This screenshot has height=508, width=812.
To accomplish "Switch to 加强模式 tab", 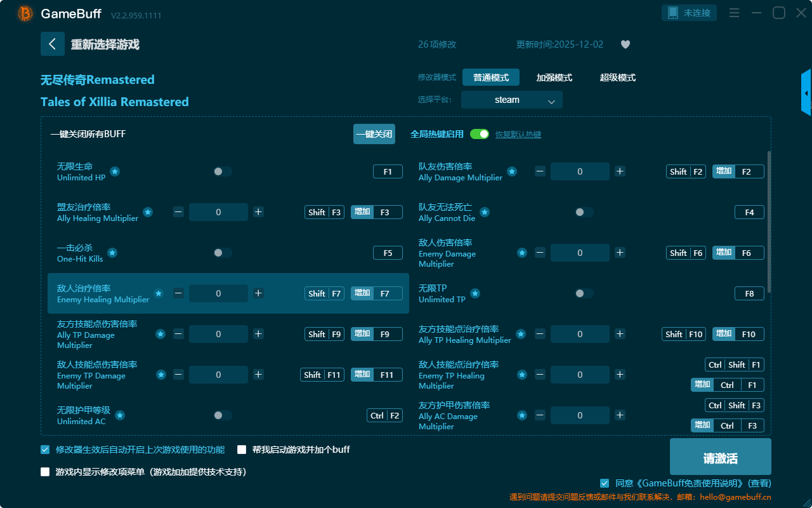I will pyautogui.click(x=554, y=77).
